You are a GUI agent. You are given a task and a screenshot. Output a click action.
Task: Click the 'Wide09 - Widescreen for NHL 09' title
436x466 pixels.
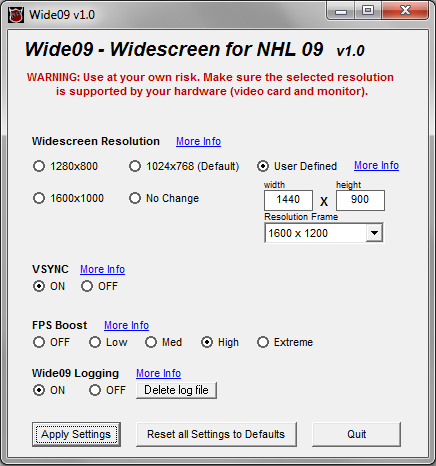[x=174, y=49]
